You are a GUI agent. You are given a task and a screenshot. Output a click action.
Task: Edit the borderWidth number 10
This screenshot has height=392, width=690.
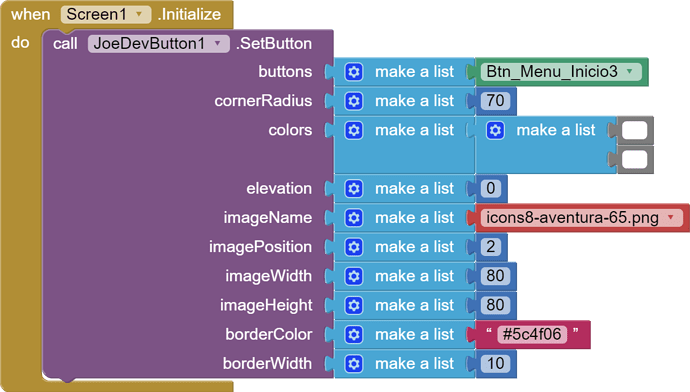[x=495, y=363]
